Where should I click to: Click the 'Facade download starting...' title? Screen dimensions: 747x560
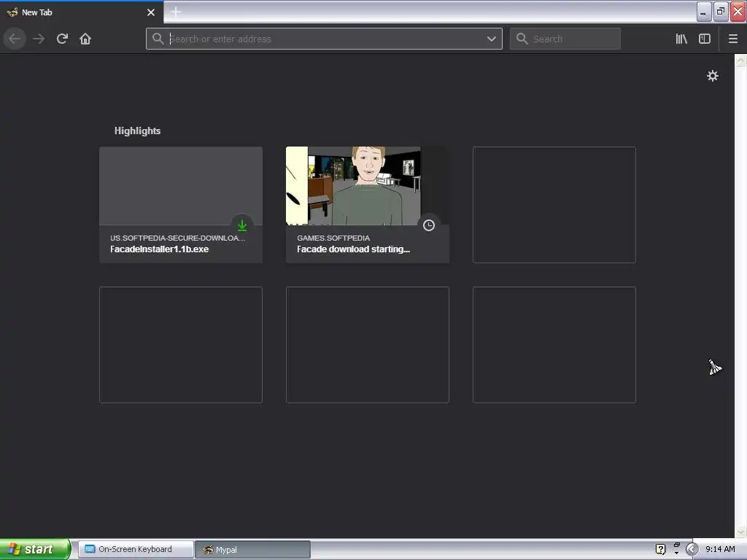point(354,249)
